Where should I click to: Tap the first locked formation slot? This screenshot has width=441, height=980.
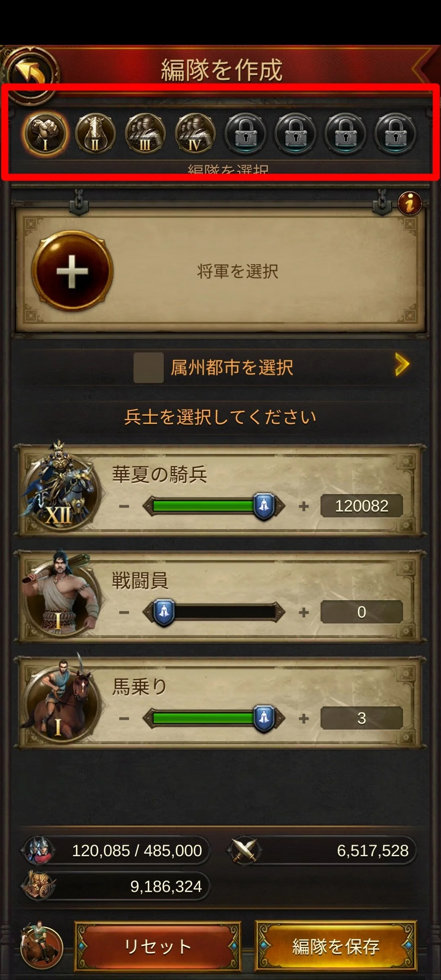(245, 133)
